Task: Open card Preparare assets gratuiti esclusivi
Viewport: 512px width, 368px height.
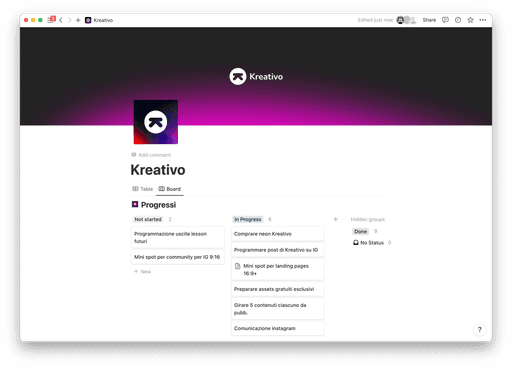Action: tap(278, 289)
